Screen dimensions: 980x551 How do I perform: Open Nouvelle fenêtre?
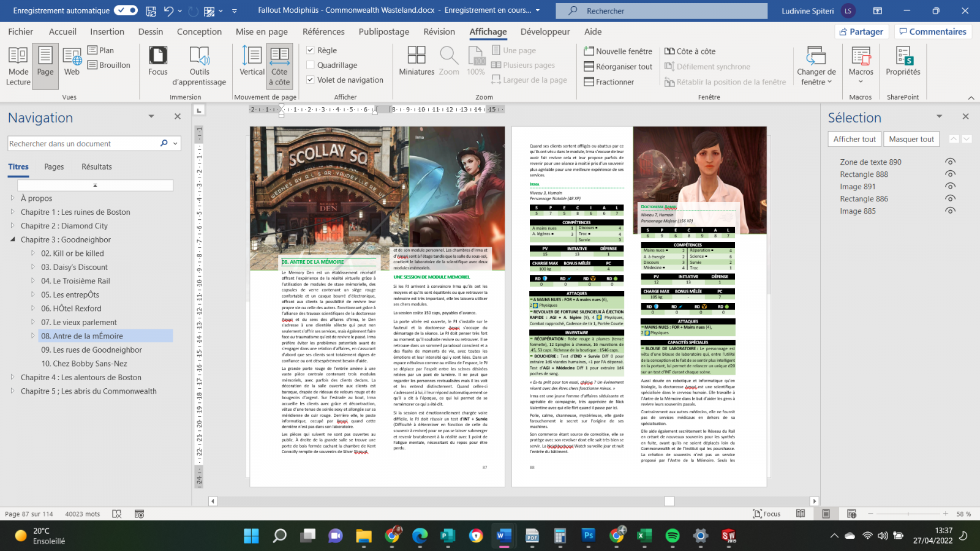618,51
